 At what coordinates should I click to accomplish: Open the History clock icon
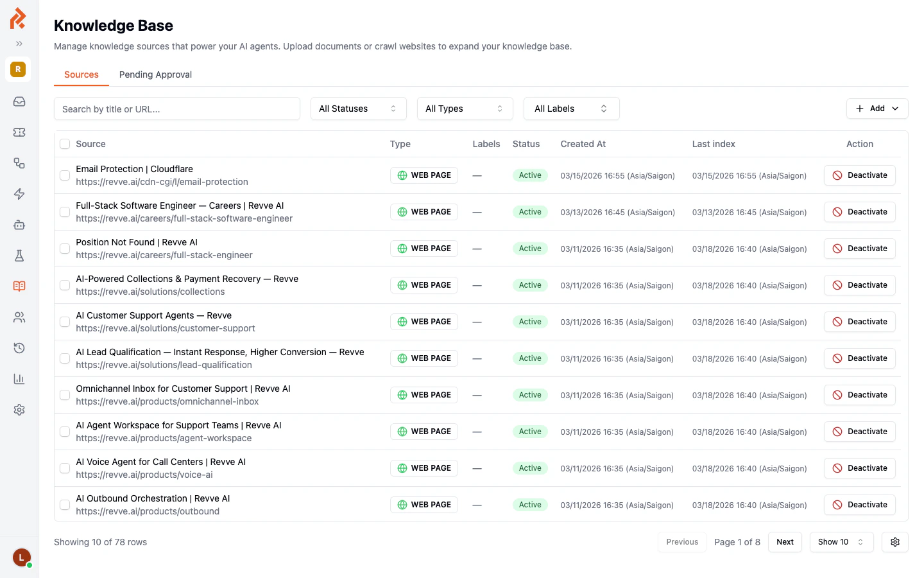coord(19,347)
